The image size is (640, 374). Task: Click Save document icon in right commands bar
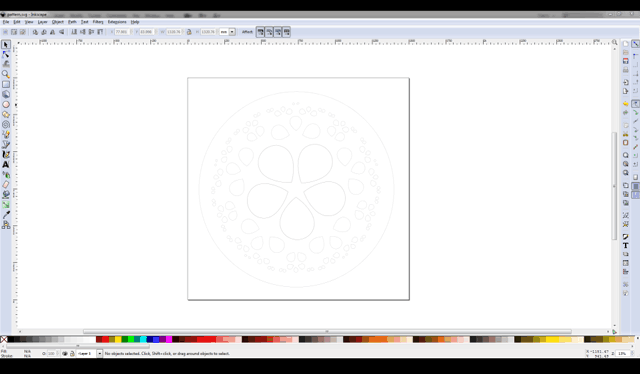626,61
